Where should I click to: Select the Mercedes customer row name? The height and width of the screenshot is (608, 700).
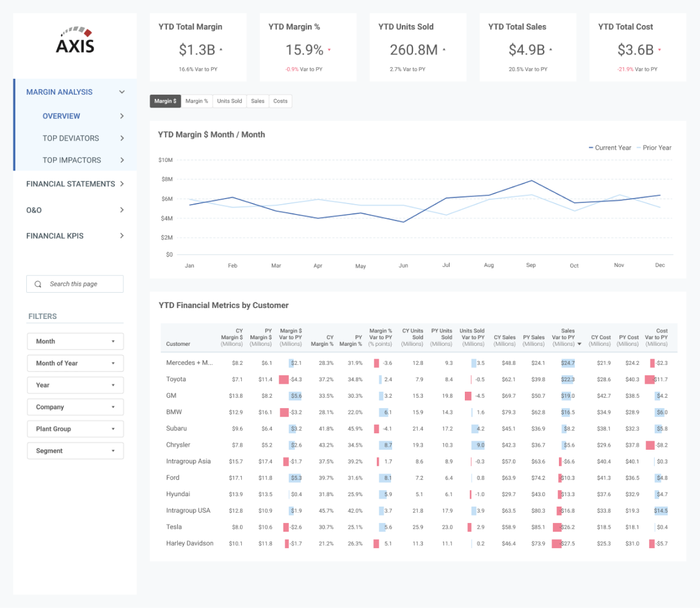click(x=189, y=363)
